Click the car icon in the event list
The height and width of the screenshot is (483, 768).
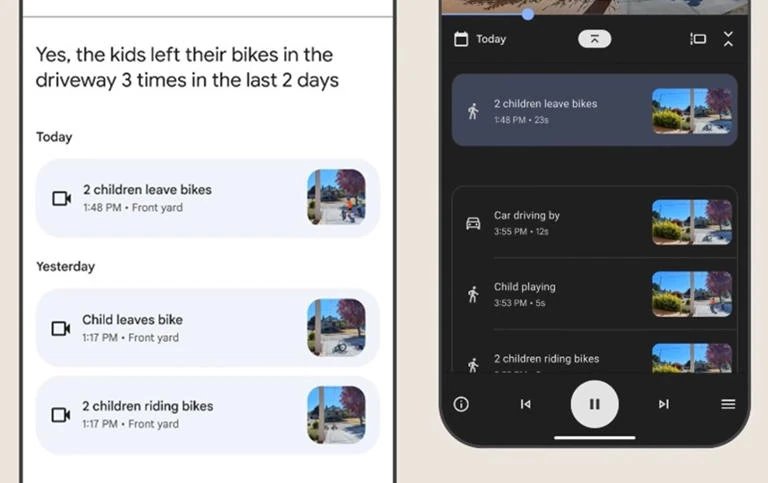point(473,223)
